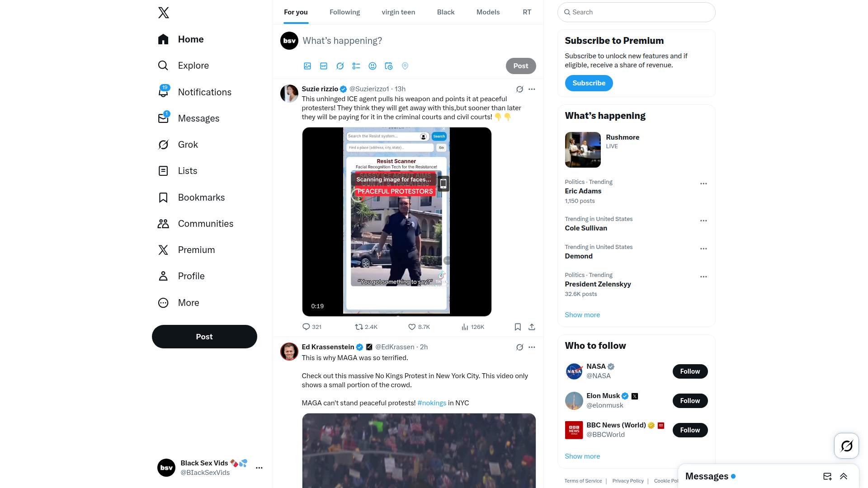
Task: Click the blue Subscribe button
Action: tap(589, 83)
